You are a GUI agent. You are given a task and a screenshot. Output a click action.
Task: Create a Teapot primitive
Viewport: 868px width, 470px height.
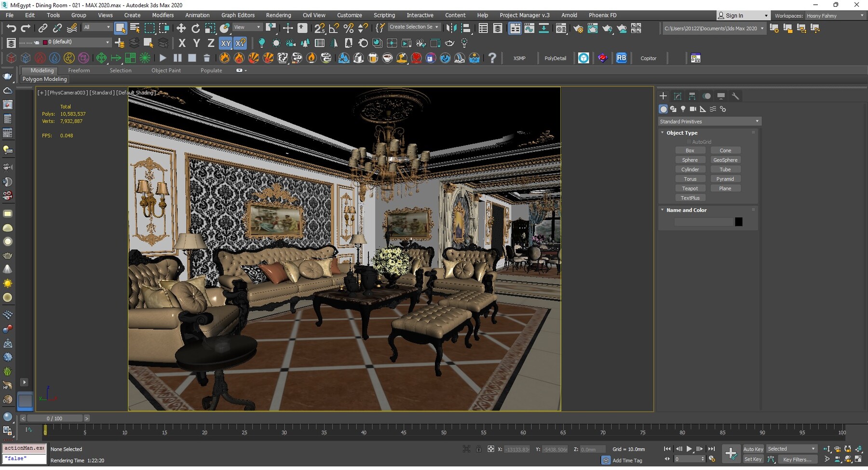click(691, 188)
